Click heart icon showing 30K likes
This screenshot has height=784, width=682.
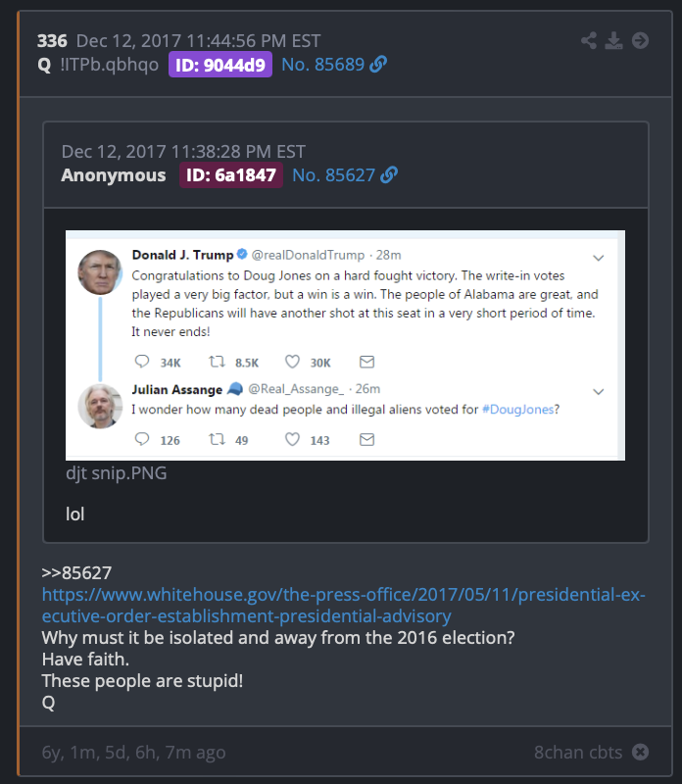pyautogui.click(x=292, y=362)
